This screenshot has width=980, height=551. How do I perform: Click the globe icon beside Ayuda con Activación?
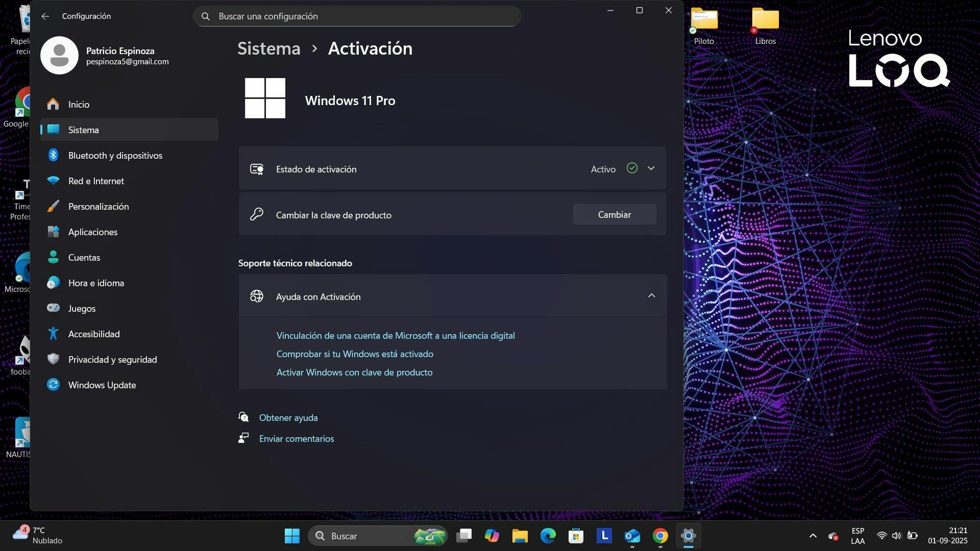[257, 296]
